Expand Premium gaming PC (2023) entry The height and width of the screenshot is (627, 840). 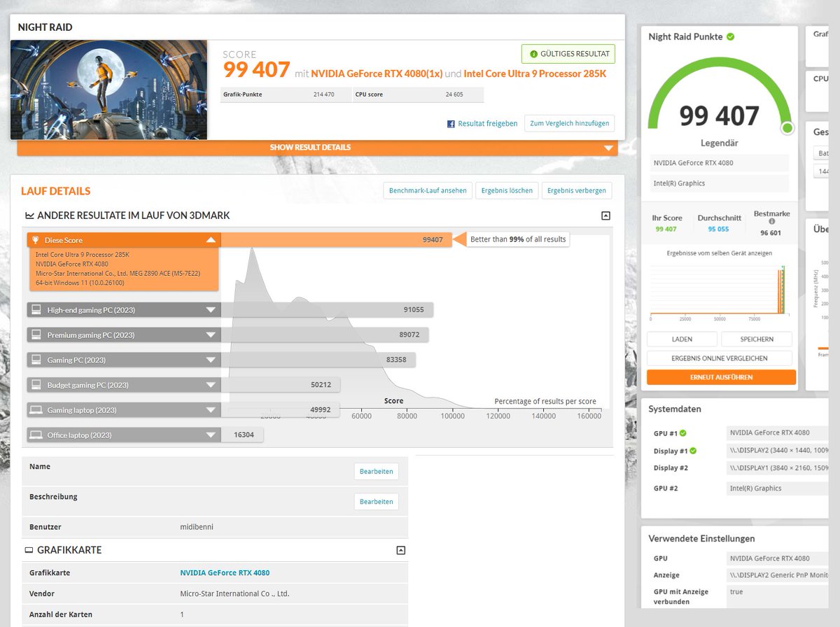[211, 334]
